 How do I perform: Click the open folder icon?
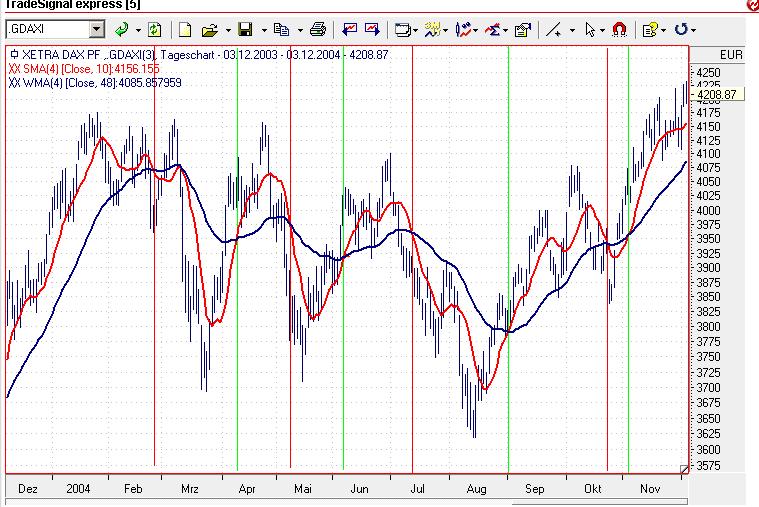210,30
